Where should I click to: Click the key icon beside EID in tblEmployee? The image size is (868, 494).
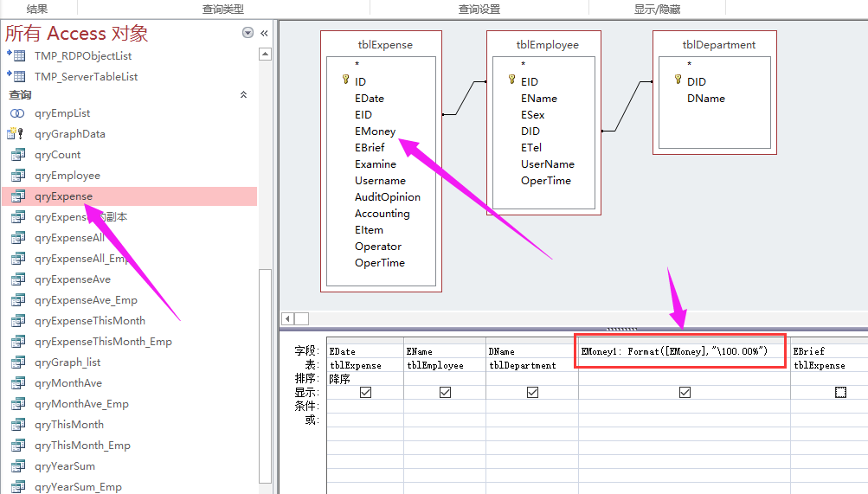512,80
